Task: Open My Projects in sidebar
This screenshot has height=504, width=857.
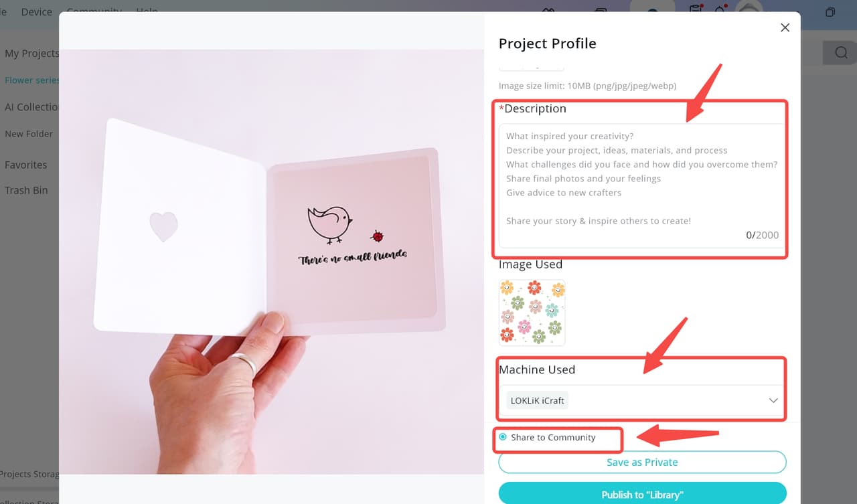Action: tap(31, 53)
